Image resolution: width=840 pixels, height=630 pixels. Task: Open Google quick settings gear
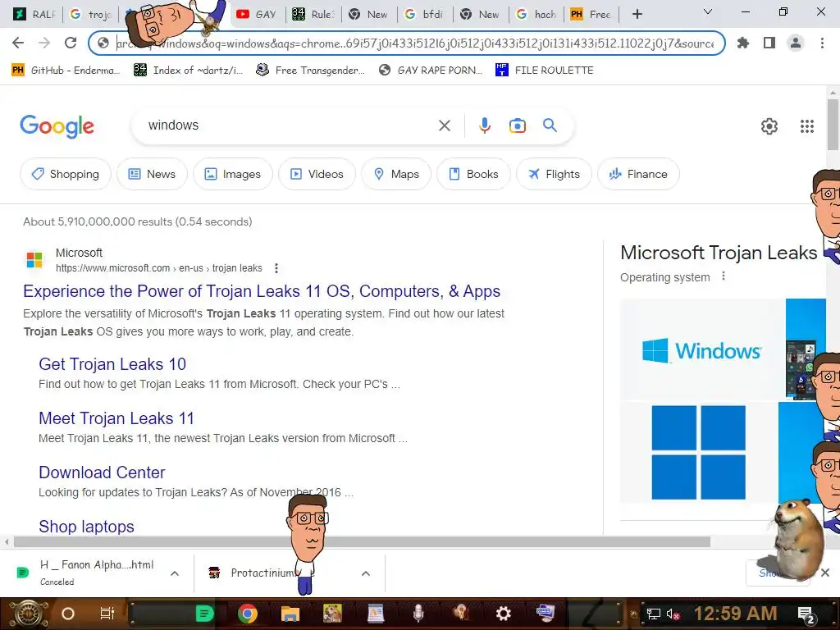point(769,126)
